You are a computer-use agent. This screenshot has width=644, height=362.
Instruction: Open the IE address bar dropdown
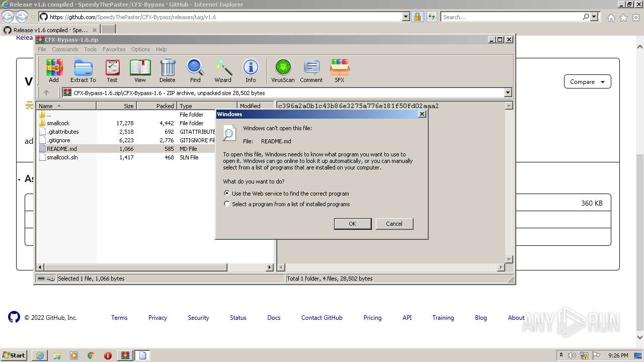[x=406, y=17]
